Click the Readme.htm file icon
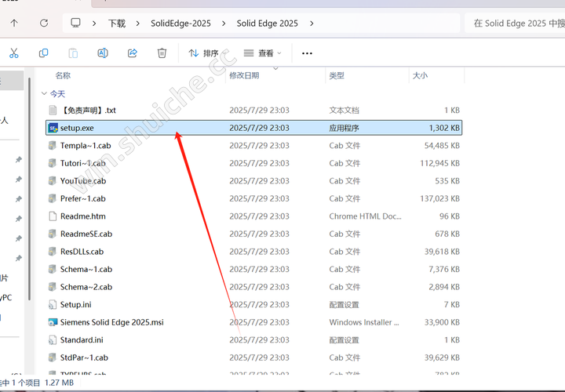The height and width of the screenshot is (392, 565). pos(53,216)
